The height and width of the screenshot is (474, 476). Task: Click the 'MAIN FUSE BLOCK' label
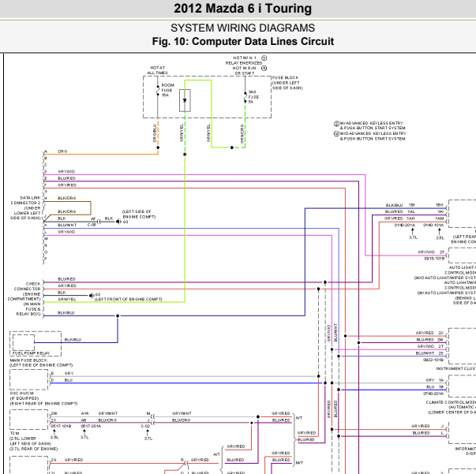28,360
